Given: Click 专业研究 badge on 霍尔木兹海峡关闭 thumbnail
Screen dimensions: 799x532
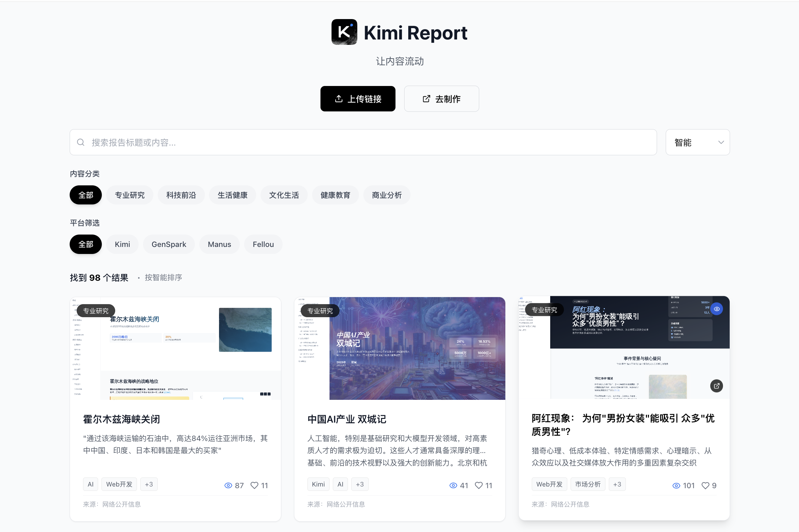Looking at the screenshot, I should (x=96, y=311).
